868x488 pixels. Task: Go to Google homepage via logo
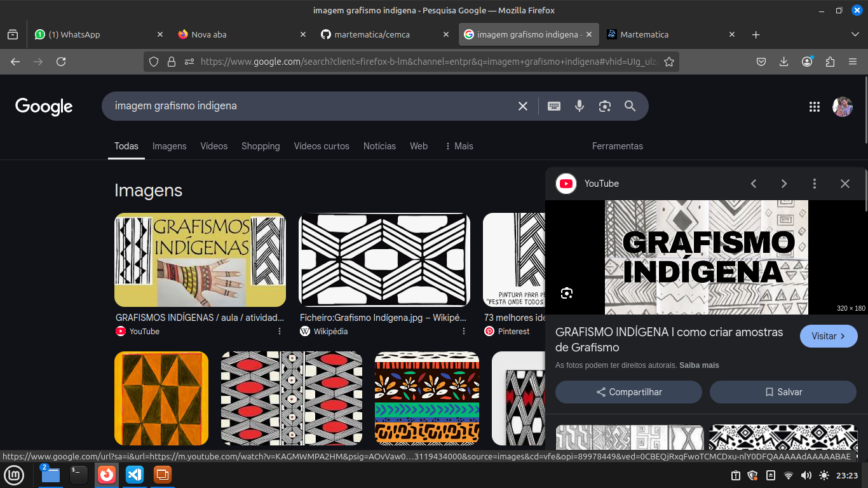[x=44, y=106]
